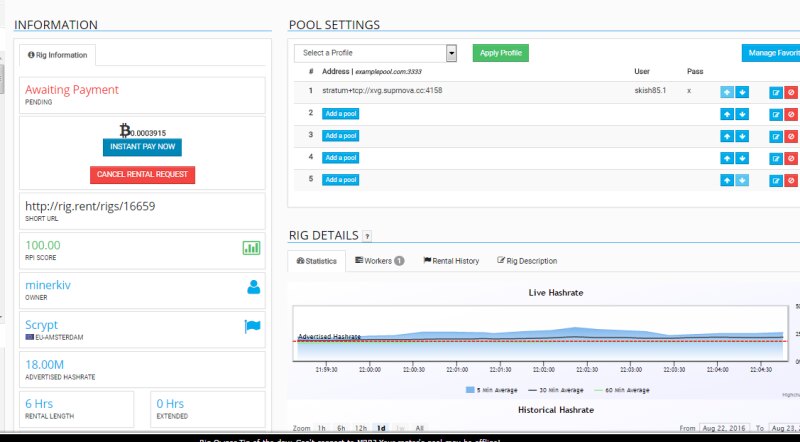Move pool 3 up with arrow icon

tap(727, 136)
